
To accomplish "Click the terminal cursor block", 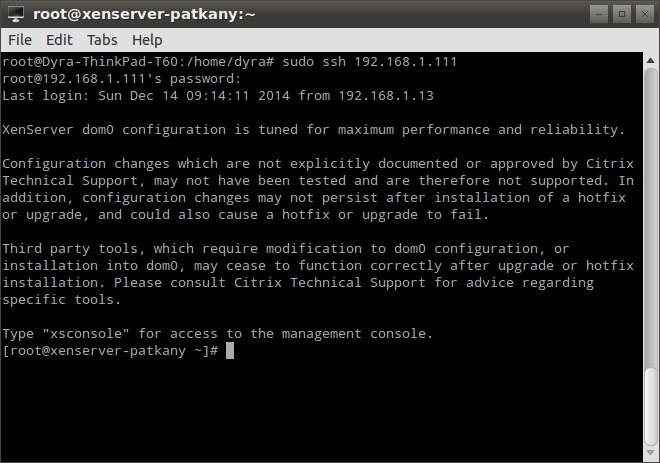I will click(230, 351).
